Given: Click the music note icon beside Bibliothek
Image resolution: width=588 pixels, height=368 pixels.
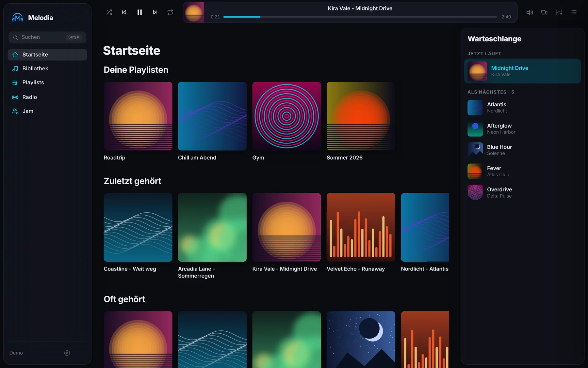Looking at the screenshot, I should [x=15, y=69].
